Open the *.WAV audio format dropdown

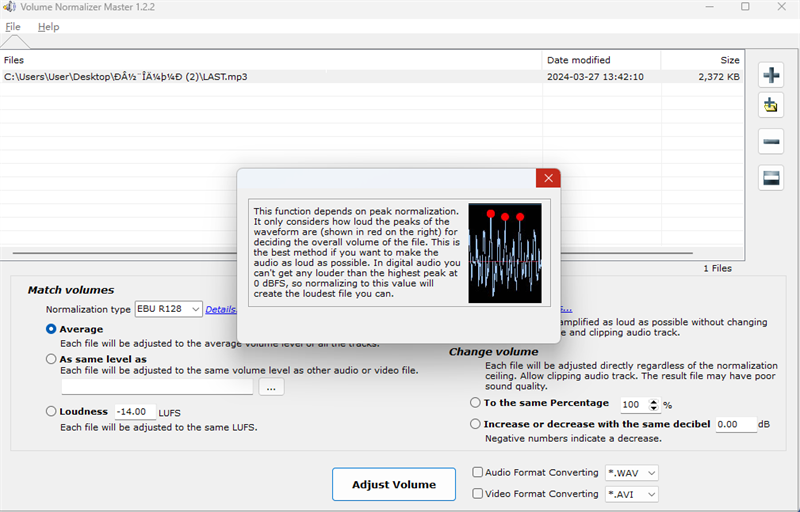(x=632, y=473)
